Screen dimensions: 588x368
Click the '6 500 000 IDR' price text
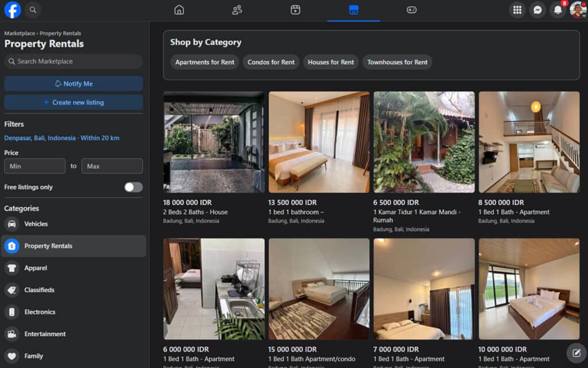[x=396, y=202]
